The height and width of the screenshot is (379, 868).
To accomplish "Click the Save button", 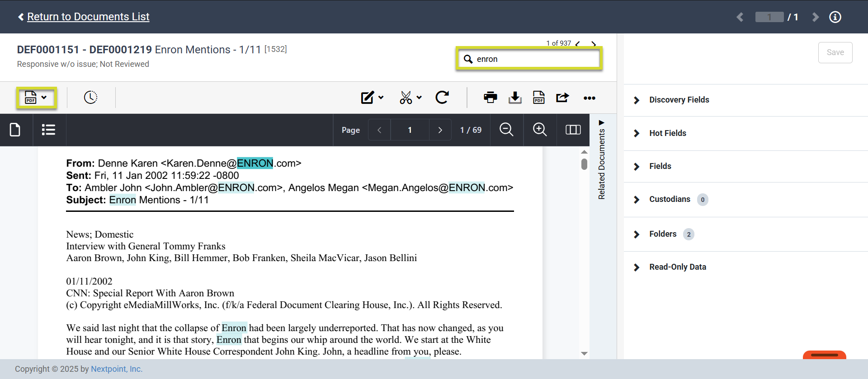I will pyautogui.click(x=835, y=52).
